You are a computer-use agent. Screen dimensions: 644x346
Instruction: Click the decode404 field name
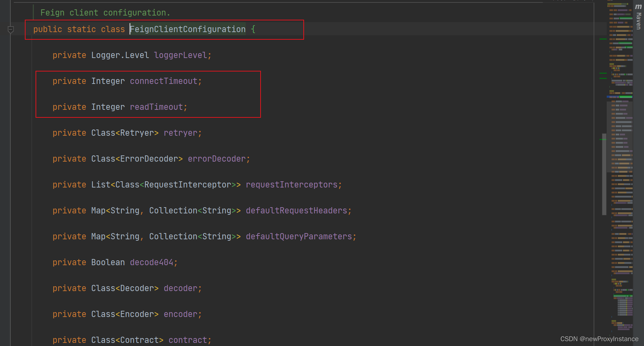click(152, 262)
